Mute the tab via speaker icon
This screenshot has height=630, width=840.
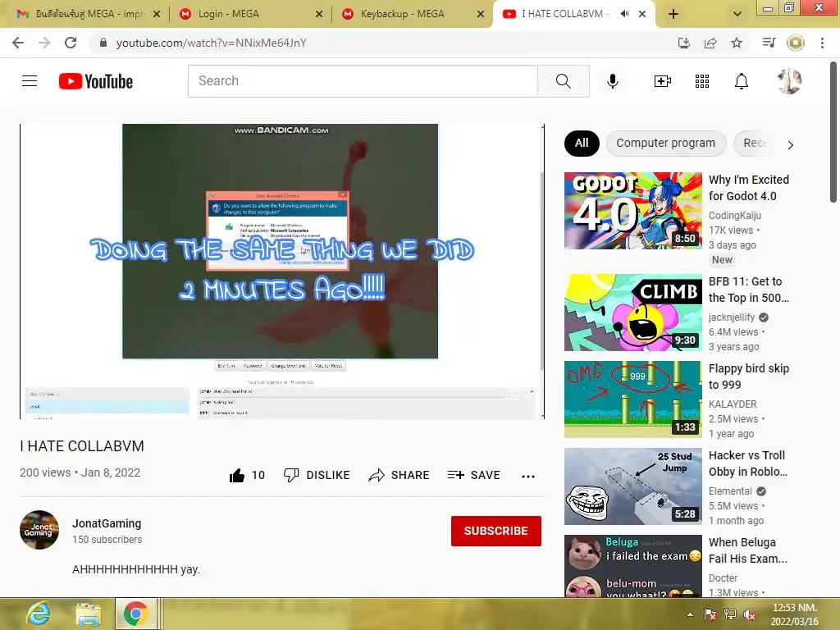(x=624, y=14)
